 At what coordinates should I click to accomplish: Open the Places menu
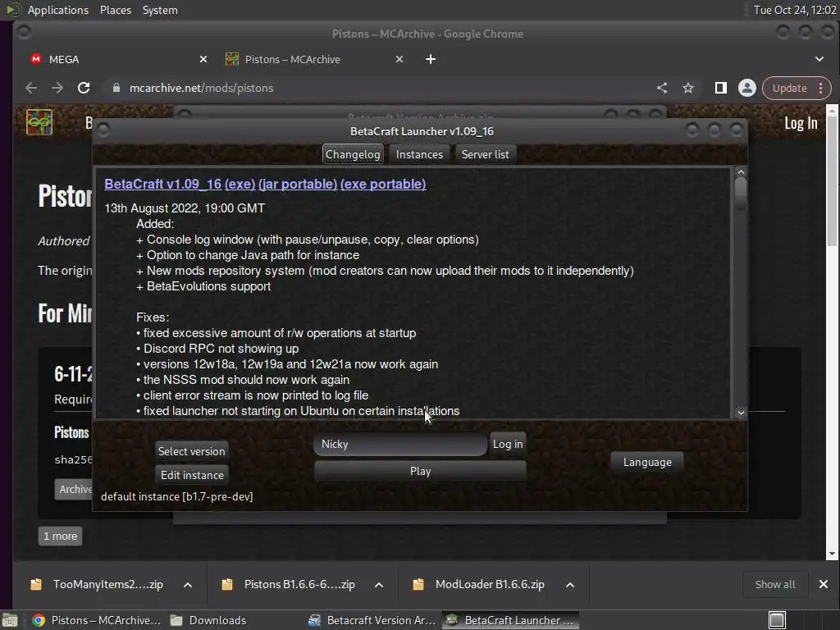click(115, 10)
